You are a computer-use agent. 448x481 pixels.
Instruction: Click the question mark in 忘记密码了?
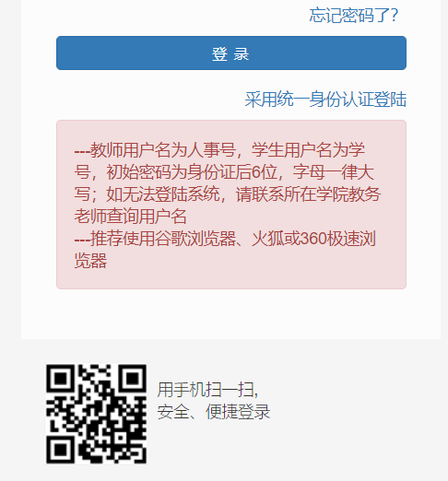tap(395, 15)
